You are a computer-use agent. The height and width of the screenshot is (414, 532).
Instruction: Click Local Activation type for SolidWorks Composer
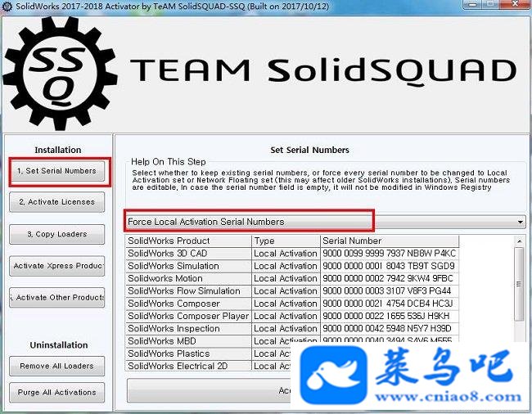286,304
